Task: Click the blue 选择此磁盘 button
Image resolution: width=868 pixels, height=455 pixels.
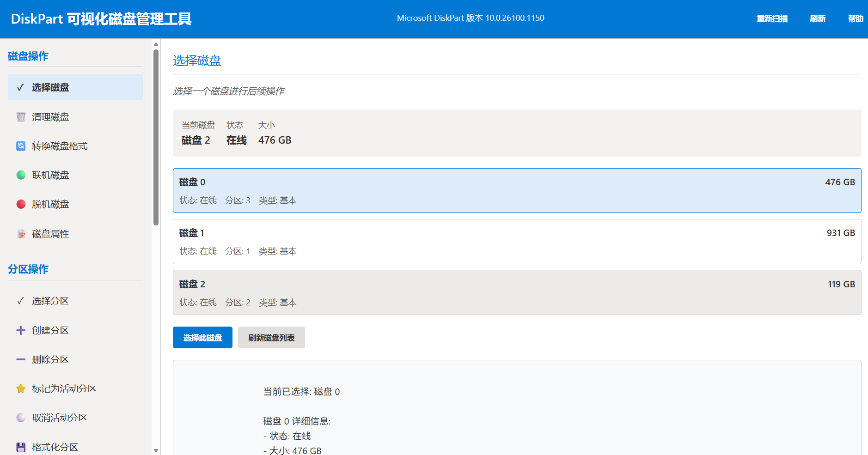Action: point(202,338)
